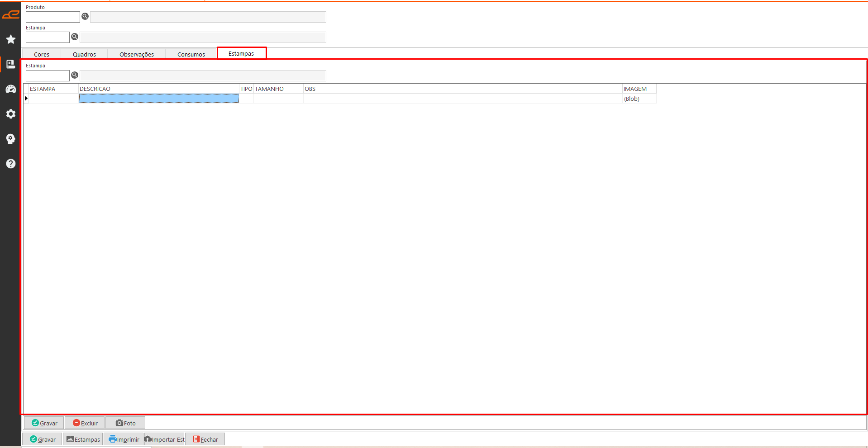The image size is (868, 448).
Task: Click the Imprimir button
Action: click(x=124, y=439)
